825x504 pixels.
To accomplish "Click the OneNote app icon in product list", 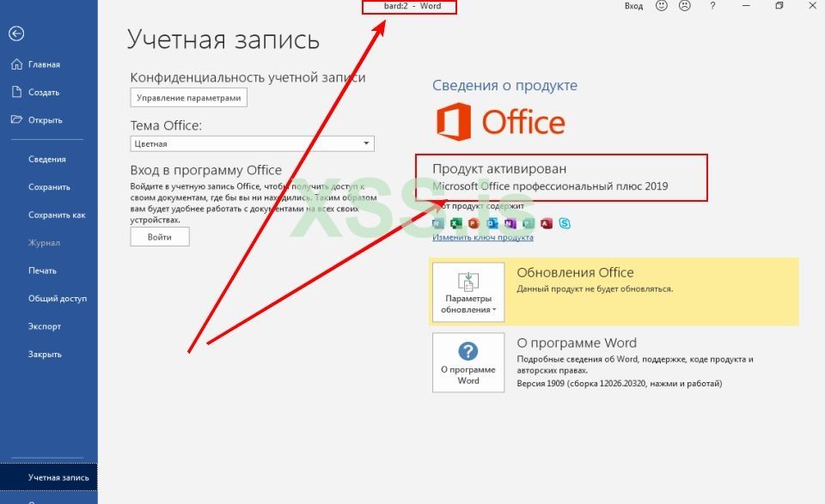I will coord(510,223).
